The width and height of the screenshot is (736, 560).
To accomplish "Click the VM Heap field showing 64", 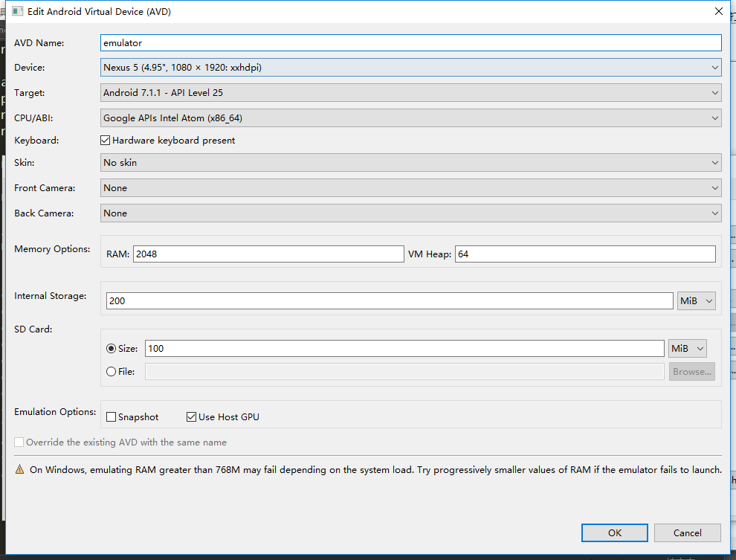I will click(x=585, y=254).
